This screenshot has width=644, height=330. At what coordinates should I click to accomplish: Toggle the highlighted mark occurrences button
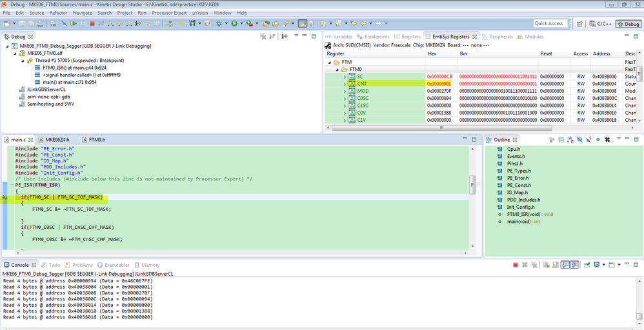coord(302,23)
